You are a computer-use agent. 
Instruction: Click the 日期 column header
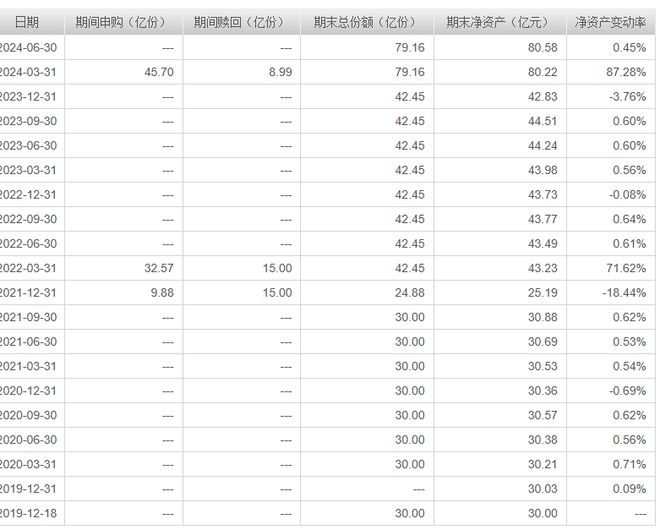(x=27, y=22)
